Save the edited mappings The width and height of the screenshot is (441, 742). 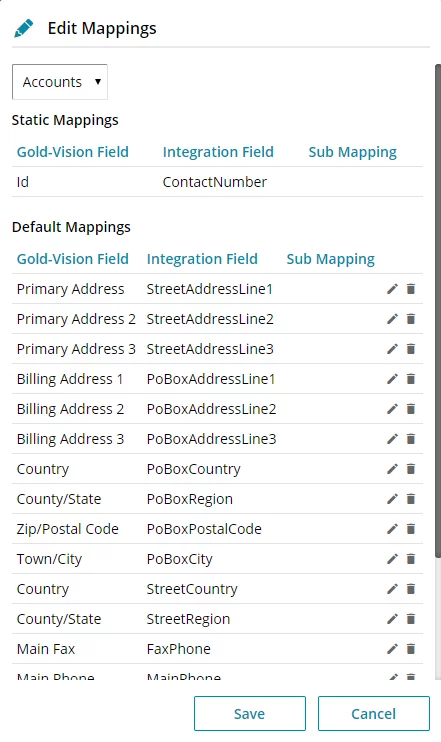tap(250, 714)
